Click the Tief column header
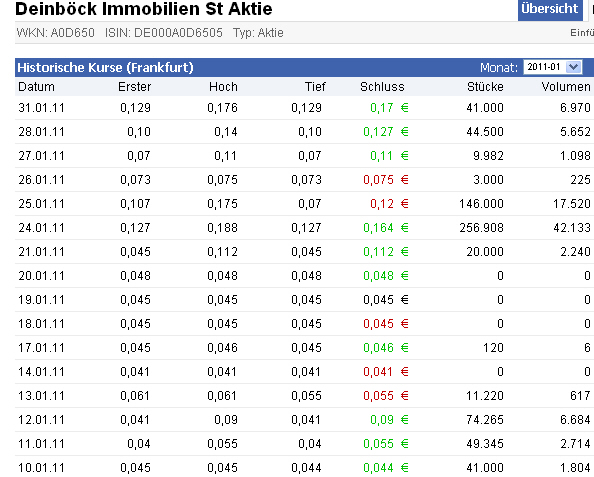Viewport: 594px width, 477px height. tap(315, 87)
